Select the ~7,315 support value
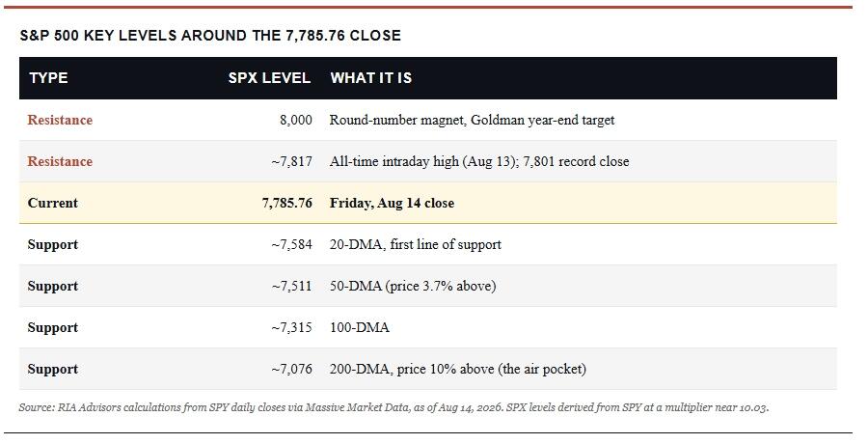Viewport: 868px width, 444px height. tap(291, 327)
